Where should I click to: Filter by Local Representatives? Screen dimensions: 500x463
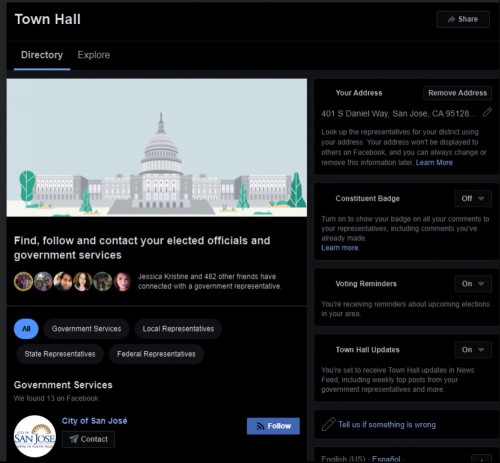point(178,329)
